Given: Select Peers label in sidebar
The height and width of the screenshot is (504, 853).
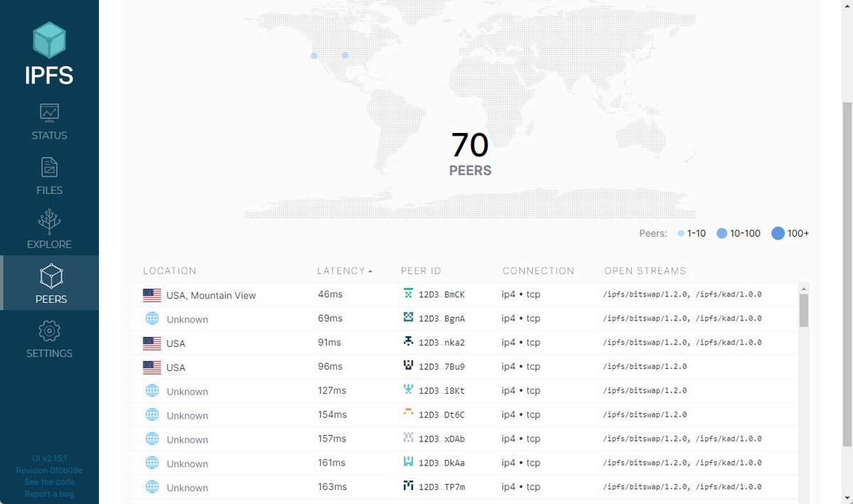Looking at the screenshot, I should coord(51,299).
